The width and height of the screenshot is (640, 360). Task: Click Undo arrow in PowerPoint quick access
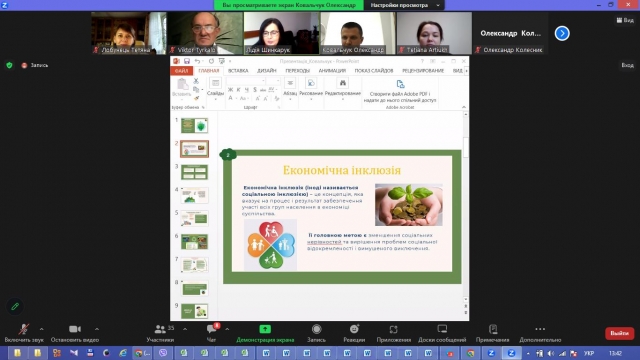(x=198, y=61)
